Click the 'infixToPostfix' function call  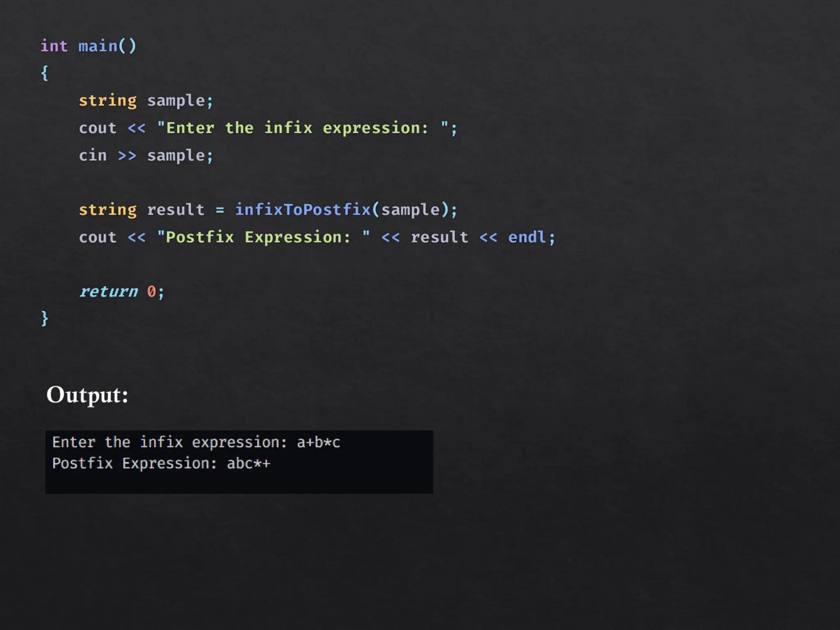tap(303, 210)
